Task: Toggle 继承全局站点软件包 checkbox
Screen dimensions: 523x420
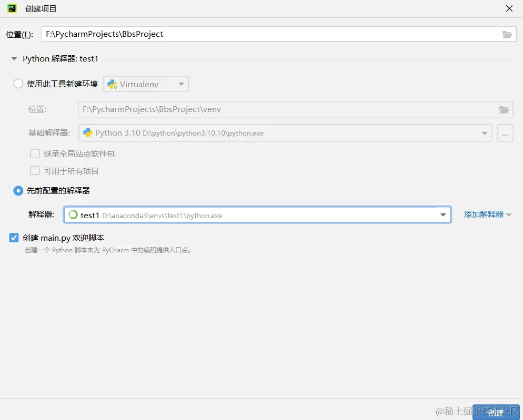Action: (35, 153)
